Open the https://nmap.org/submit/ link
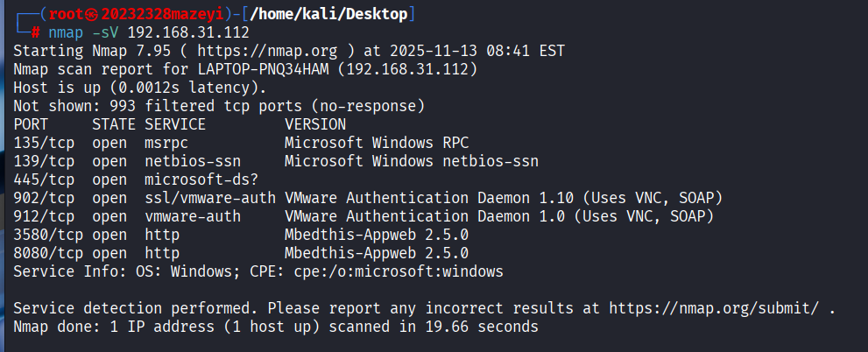The width and height of the screenshot is (868, 352). [714, 309]
